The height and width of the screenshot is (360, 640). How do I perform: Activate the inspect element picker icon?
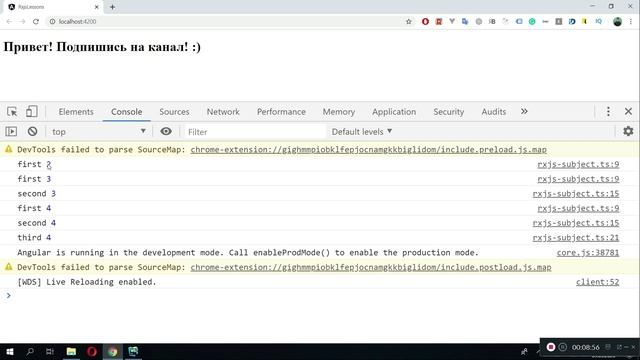pos(12,111)
